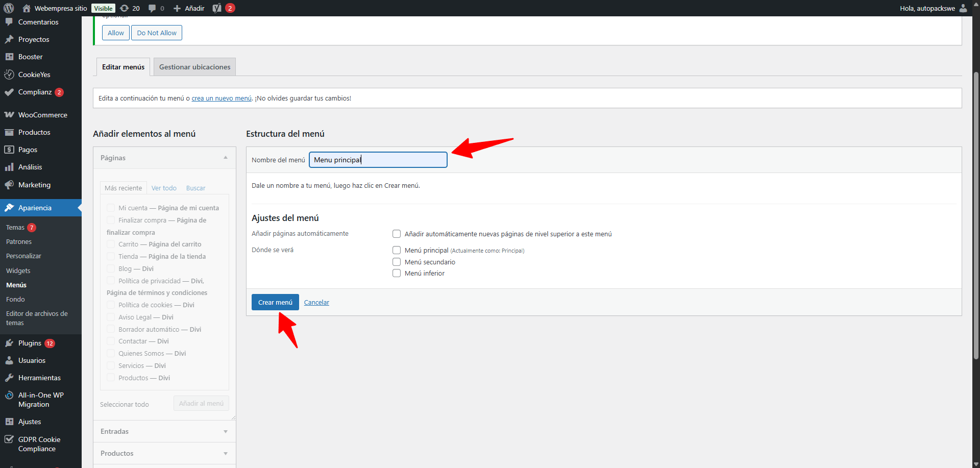Enable auto-add new top-level pages checkbox
This screenshot has height=468, width=980.
(x=397, y=234)
